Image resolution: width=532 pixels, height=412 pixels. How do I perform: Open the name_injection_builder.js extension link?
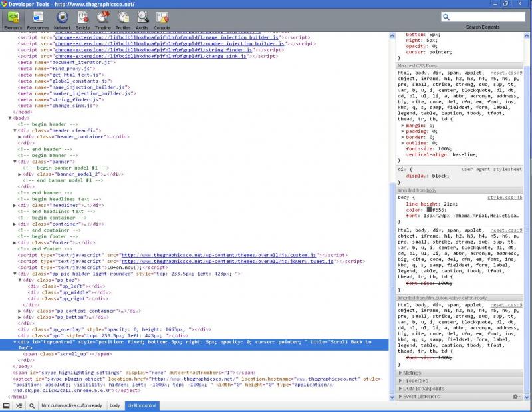click(167, 37)
